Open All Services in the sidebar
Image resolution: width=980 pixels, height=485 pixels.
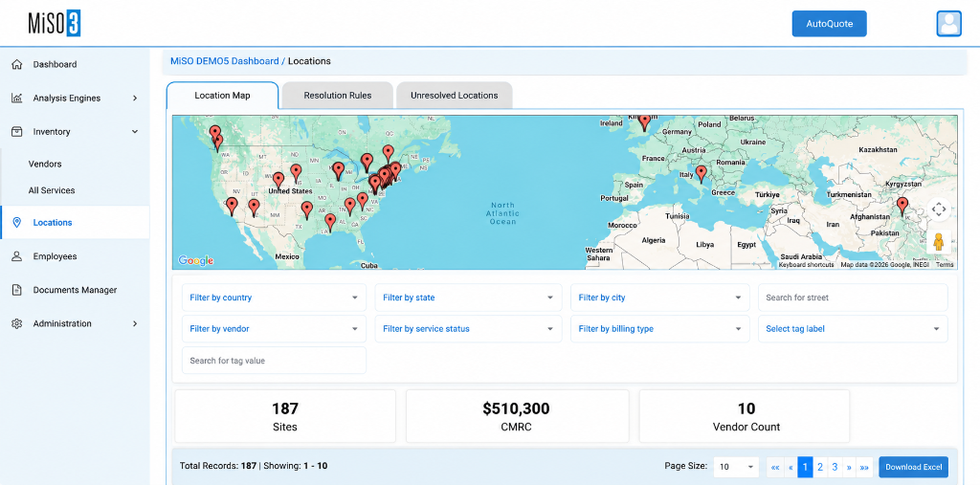click(52, 190)
